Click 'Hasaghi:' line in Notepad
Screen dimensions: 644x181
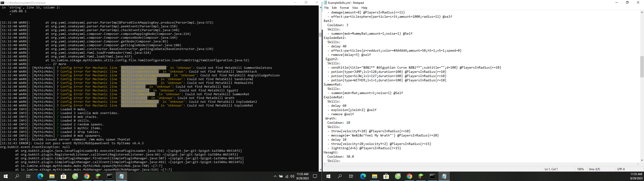[331, 152]
